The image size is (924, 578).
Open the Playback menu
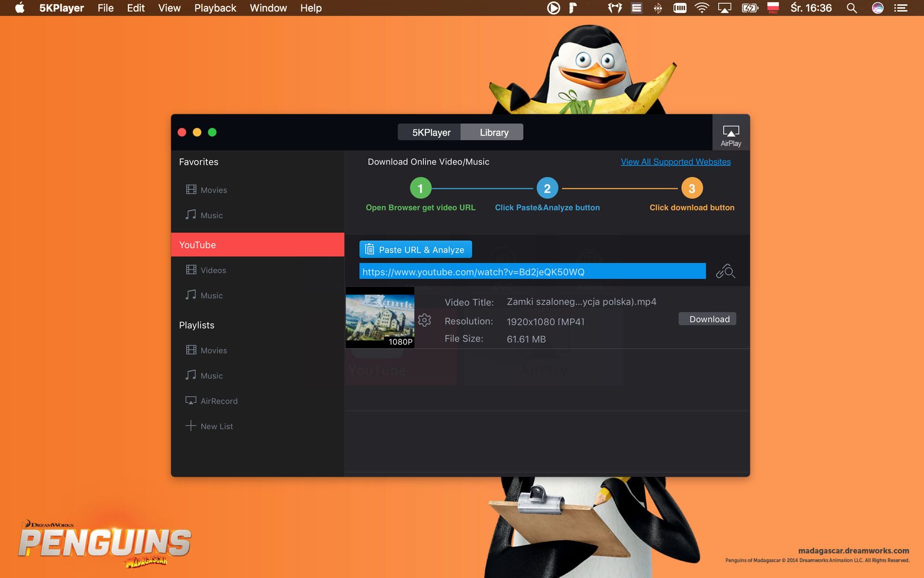215,8
